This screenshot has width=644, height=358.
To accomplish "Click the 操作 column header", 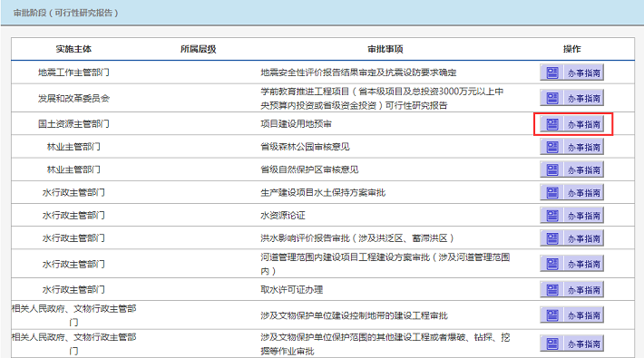I will tap(571, 49).
